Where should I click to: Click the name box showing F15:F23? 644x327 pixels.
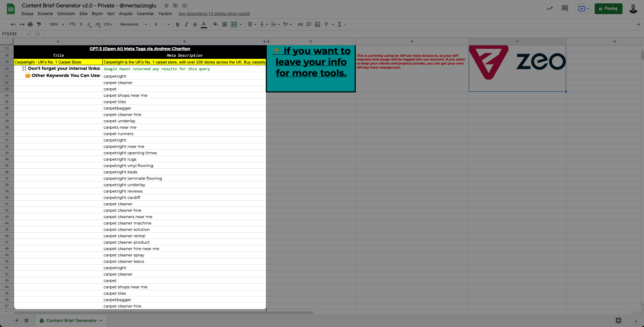point(15,34)
